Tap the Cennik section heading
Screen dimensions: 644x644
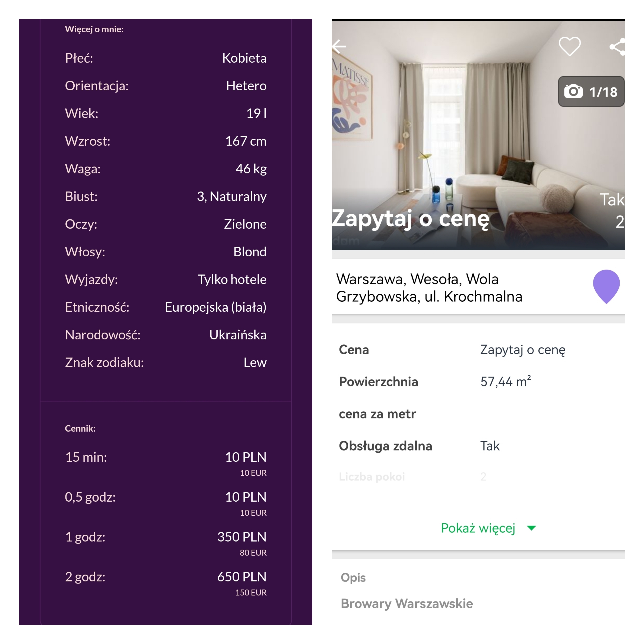click(x=80, y=428)
